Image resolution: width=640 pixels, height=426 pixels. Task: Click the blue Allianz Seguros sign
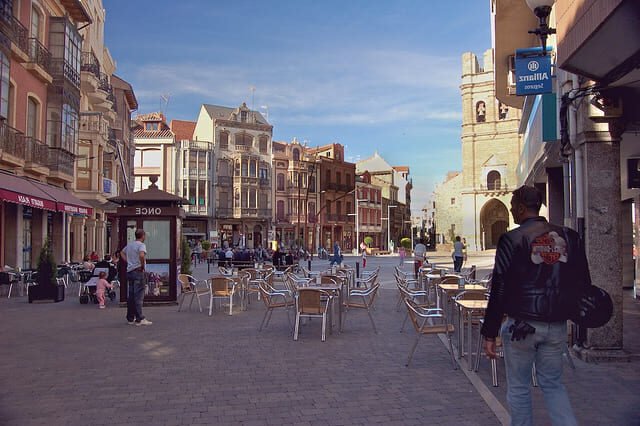533,72
